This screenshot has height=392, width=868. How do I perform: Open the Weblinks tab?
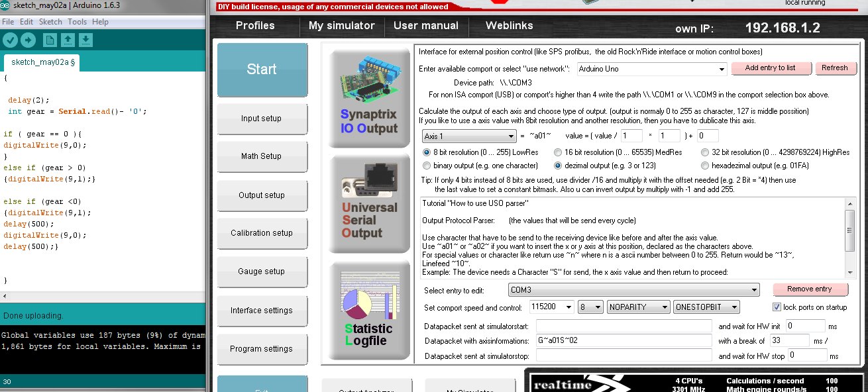(x=510, y=26)
